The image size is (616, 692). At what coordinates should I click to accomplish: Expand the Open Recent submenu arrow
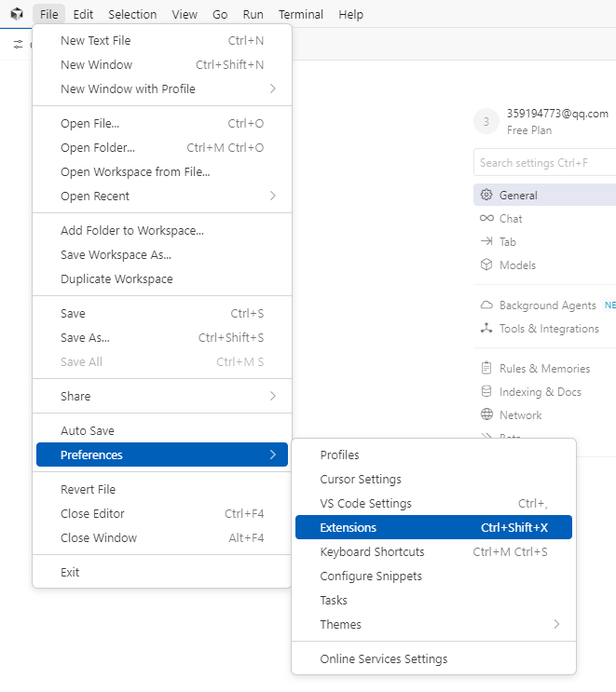272,197
